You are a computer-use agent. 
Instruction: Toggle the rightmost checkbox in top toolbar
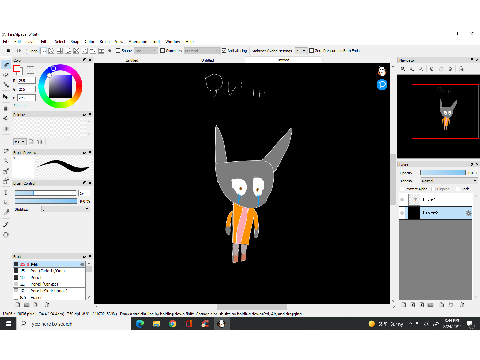tap(311, 51)
